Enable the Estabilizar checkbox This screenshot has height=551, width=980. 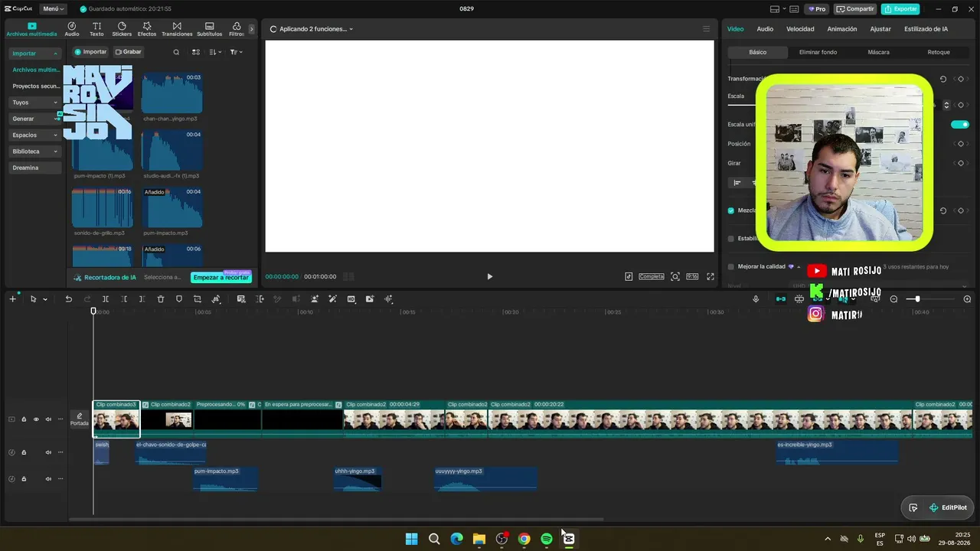(x=730, y=239)
